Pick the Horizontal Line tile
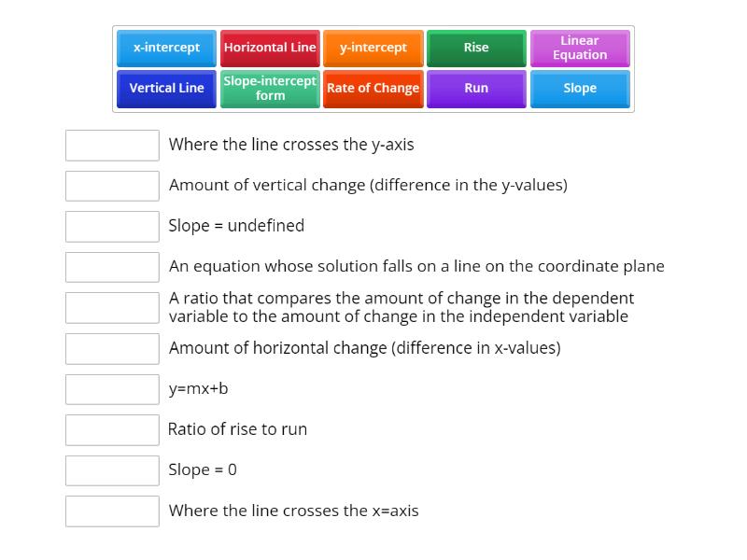 [270, 49]
